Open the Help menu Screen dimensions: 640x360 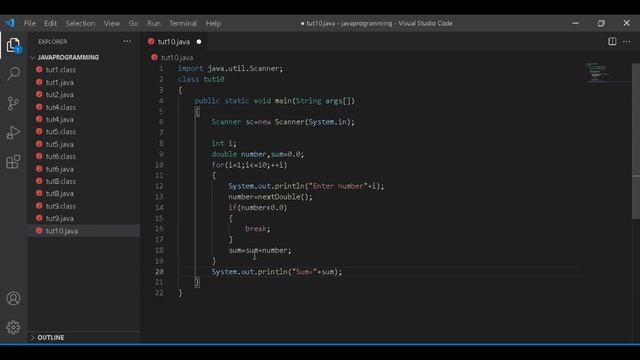213,23
